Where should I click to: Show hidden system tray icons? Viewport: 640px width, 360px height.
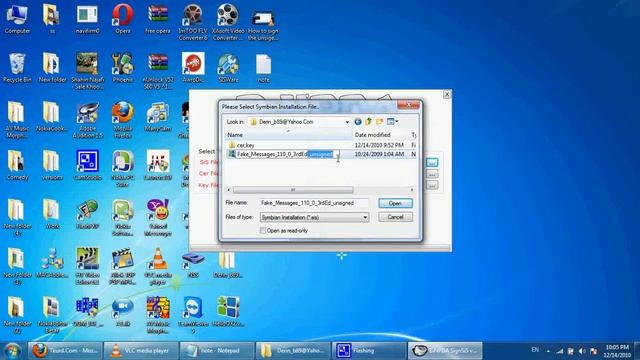[x=548, y=351]
